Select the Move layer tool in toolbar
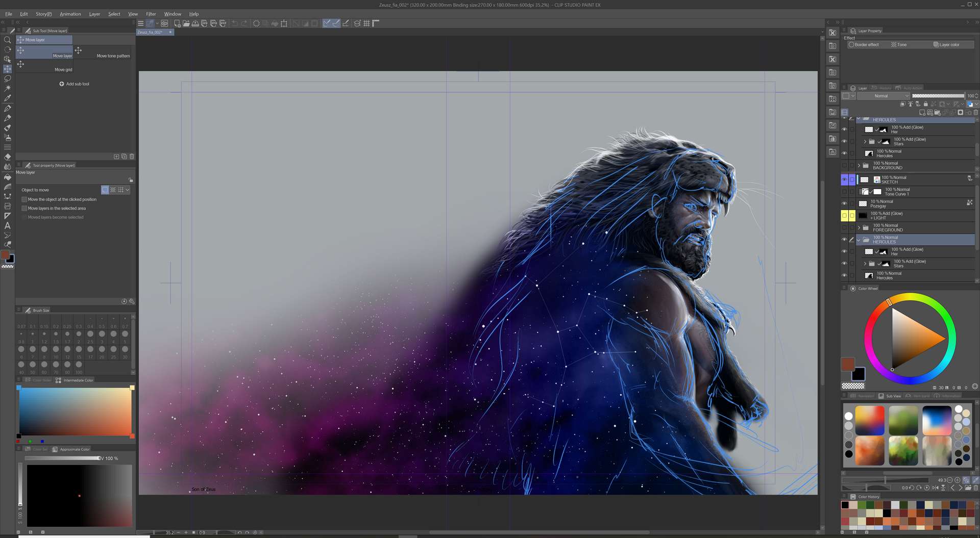This screenshot has width=980, height=538. (x=7, y=69)
